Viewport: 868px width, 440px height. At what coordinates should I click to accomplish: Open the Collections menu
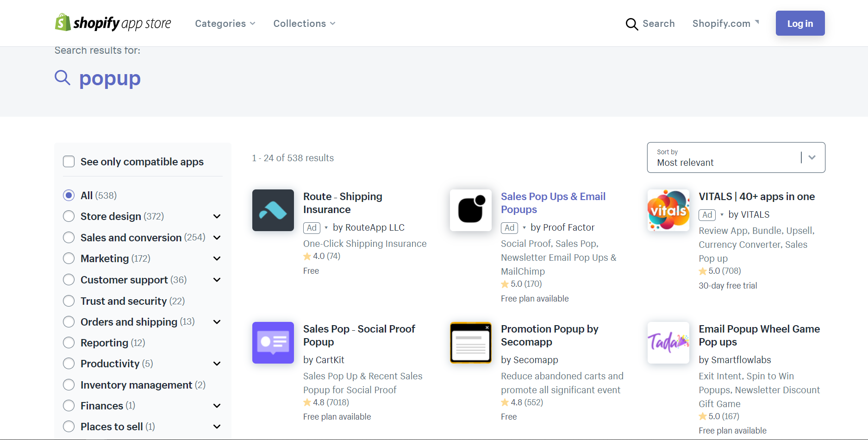click(304, 23)
